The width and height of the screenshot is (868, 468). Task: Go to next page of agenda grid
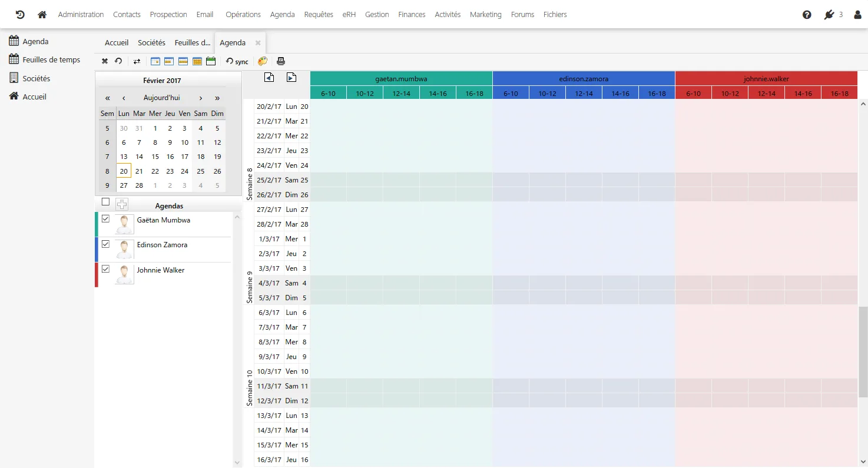tap(291, 77)
